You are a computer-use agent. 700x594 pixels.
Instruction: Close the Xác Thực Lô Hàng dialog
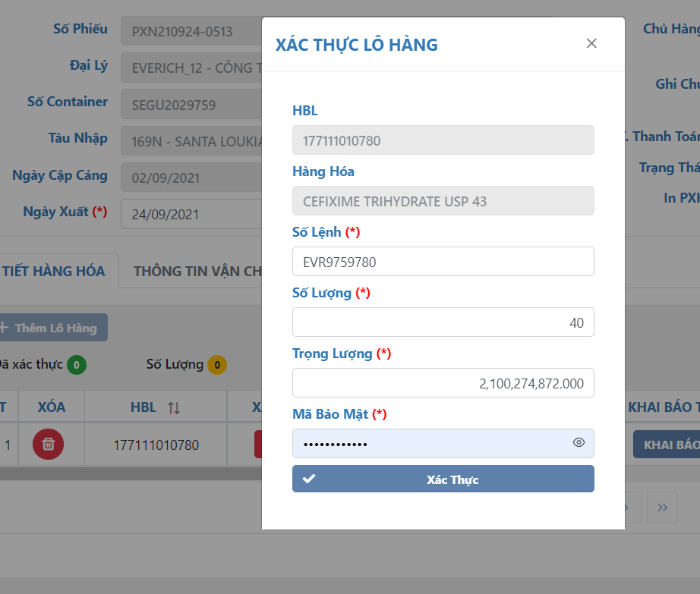(591, 43)
